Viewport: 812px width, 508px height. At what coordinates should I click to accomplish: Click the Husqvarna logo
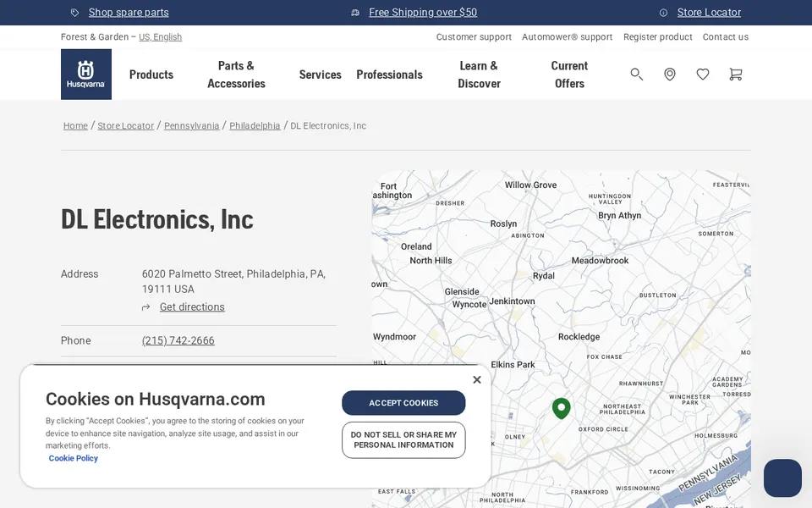click(x=86, y=75)
